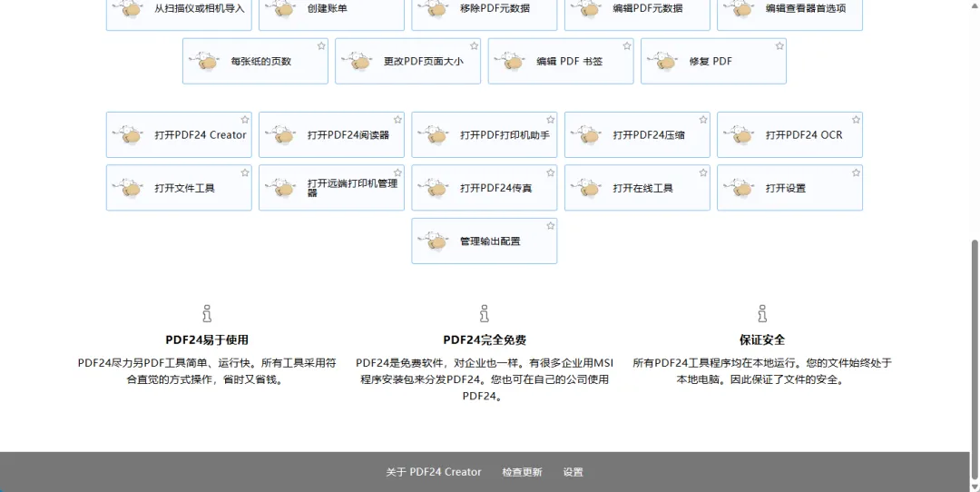Click the scrollbar down arrow
Image resolution: width=980 pixels, height=492 pixels.
coord(975,486)
